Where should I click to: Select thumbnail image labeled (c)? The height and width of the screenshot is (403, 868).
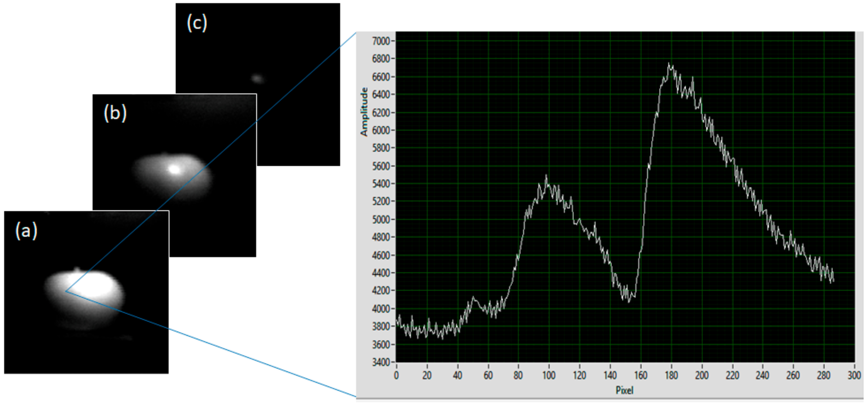tap(258, 84)
